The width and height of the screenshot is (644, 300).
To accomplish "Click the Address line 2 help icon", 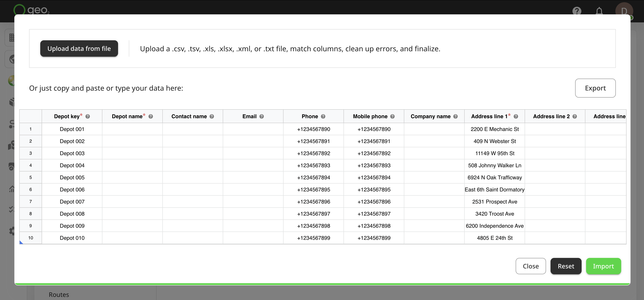I will [574, 116].
